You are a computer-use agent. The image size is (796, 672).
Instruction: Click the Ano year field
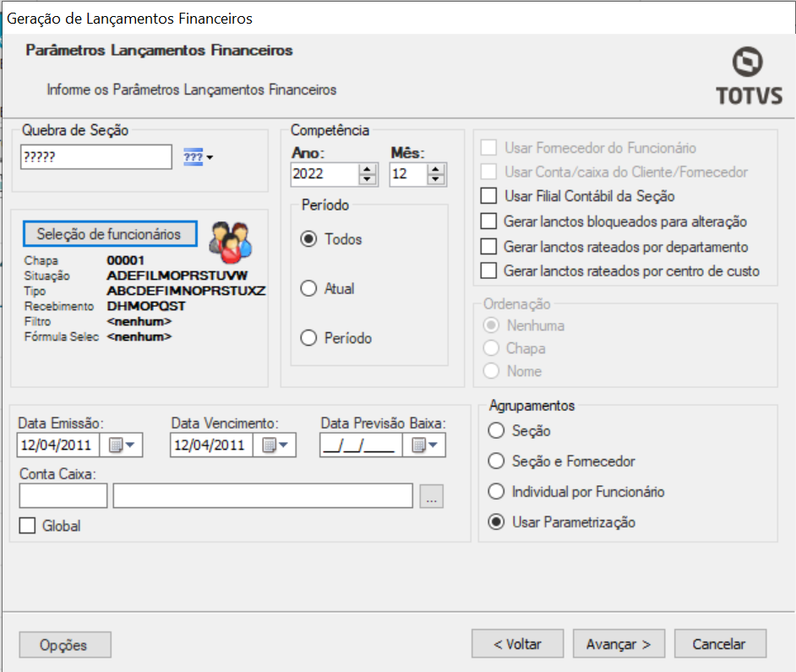tap(324, 174)
